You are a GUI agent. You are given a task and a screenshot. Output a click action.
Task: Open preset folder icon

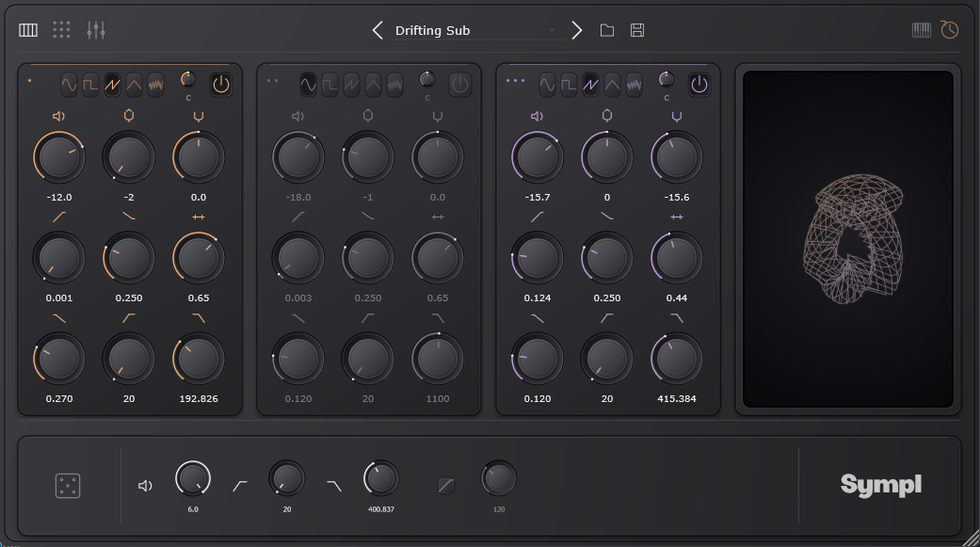click(607, 30)
